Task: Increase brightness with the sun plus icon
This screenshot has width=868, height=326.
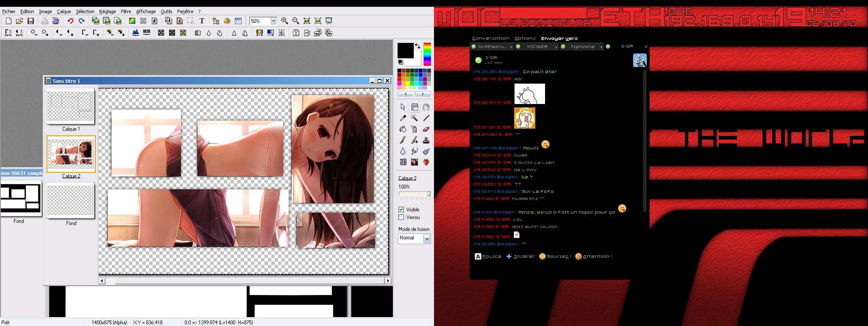Action: coord(45,33)
